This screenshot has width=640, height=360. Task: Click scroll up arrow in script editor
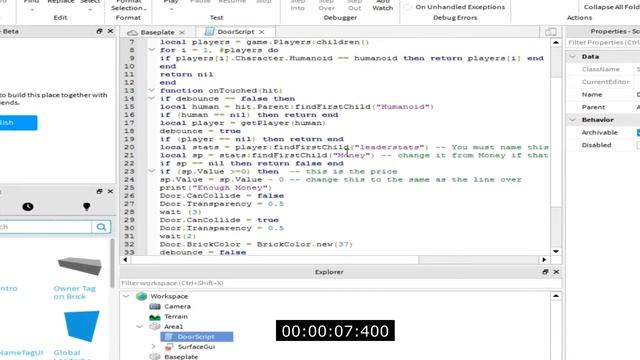point(556,42)
